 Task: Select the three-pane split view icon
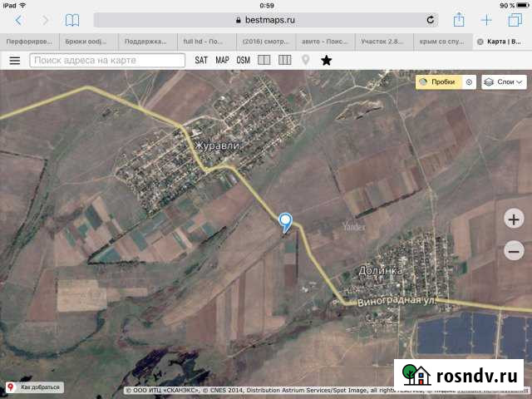pyautogui.click(x=284, y=60)
